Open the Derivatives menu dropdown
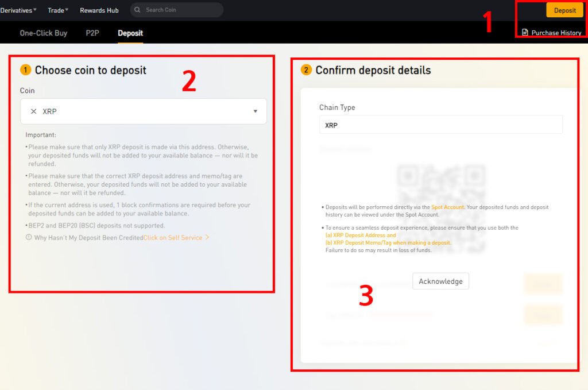Screen dimensions: 588x390 pyautogui.click(x=18, y=10)
